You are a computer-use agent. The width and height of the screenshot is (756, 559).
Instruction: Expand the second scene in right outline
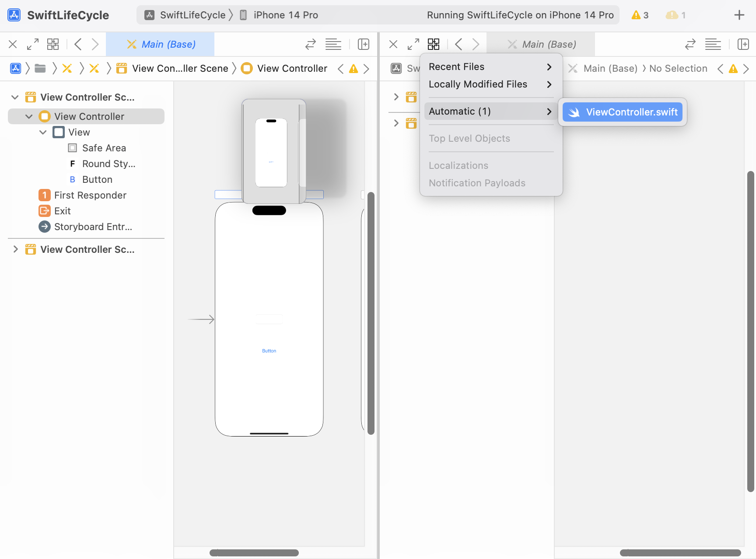[x=396, y=123]
